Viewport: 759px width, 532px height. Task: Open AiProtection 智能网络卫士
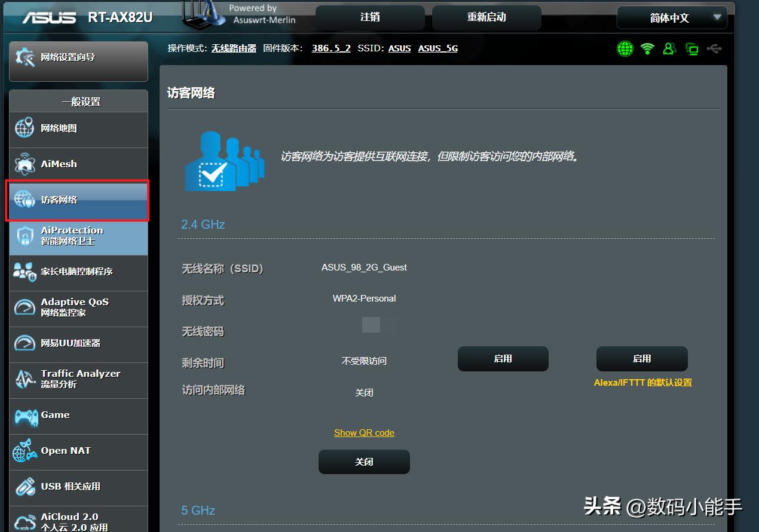pos(78,237)
